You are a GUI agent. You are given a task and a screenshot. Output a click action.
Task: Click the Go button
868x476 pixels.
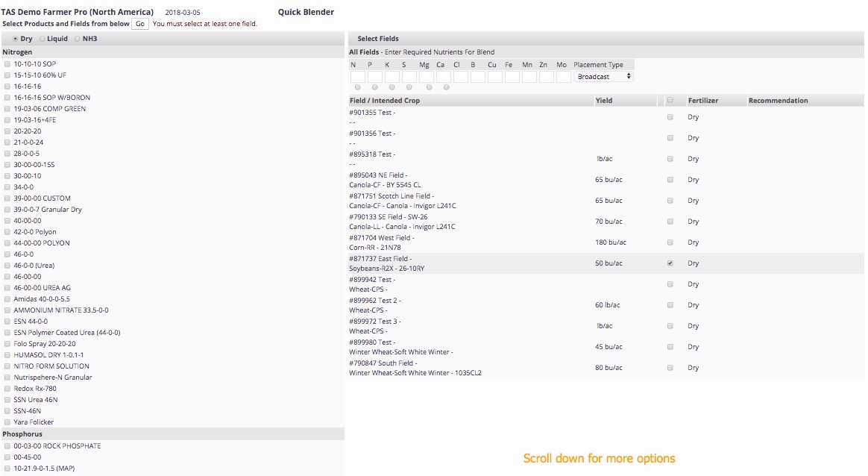(140, 24)
